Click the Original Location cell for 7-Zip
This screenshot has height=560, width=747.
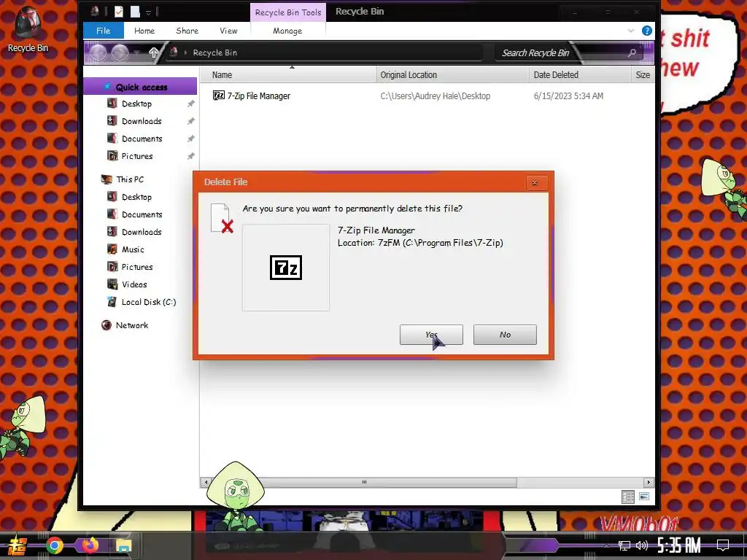click(x=435, y=96)
